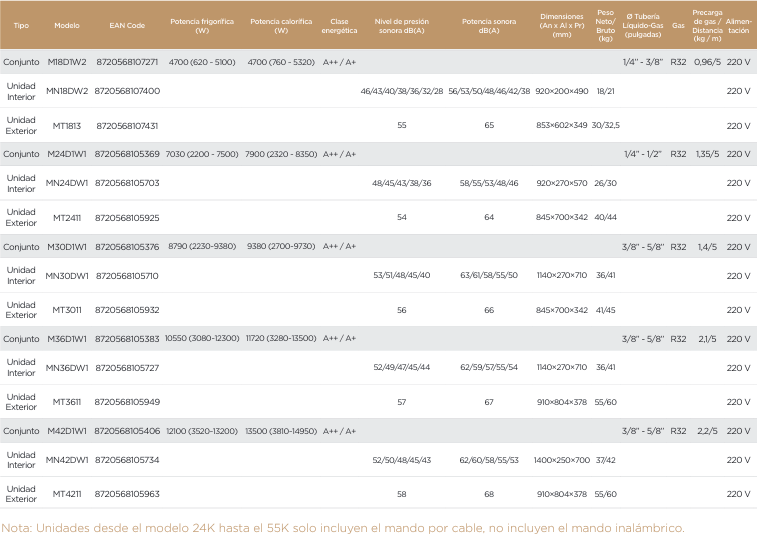
Task: Click the 'Gas' column header
Action: [678, 26]
